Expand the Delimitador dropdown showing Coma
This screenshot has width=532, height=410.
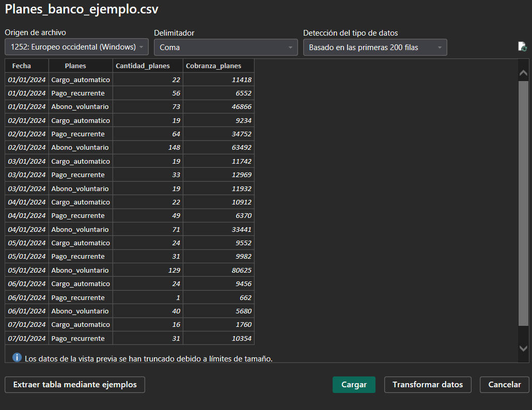(226, 47)
